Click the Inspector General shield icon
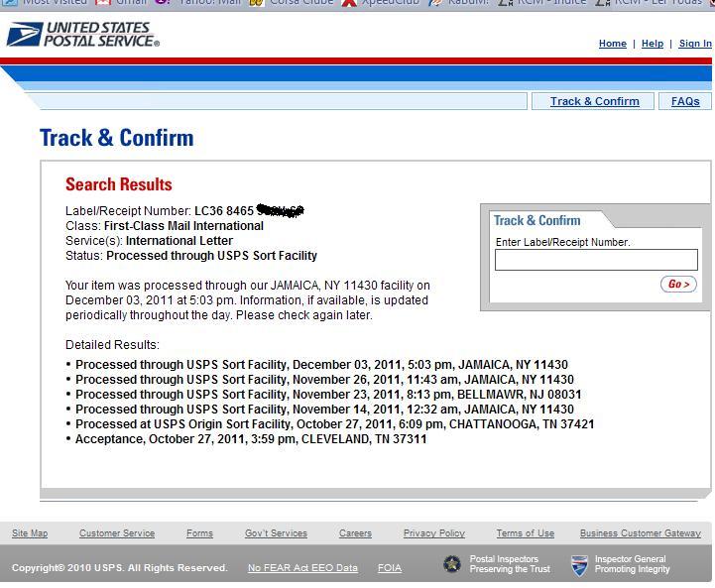Viewport: 715px width, 588px height. pyautogui.click(x=579, y=565)
